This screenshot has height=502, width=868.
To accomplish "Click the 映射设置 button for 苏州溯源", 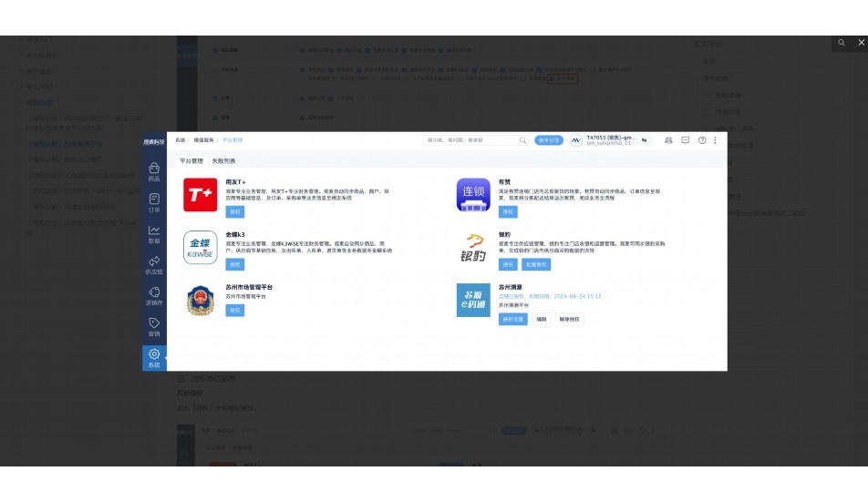I will pos(512,320).
